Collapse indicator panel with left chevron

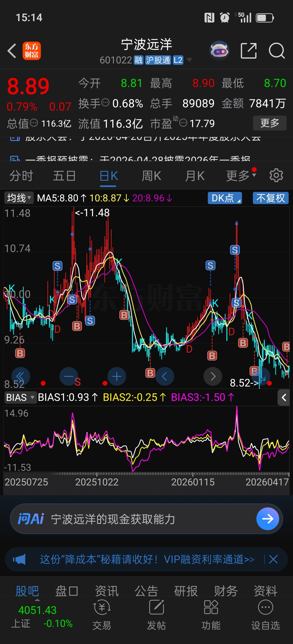pyautogui.click(x=284, y=398)
